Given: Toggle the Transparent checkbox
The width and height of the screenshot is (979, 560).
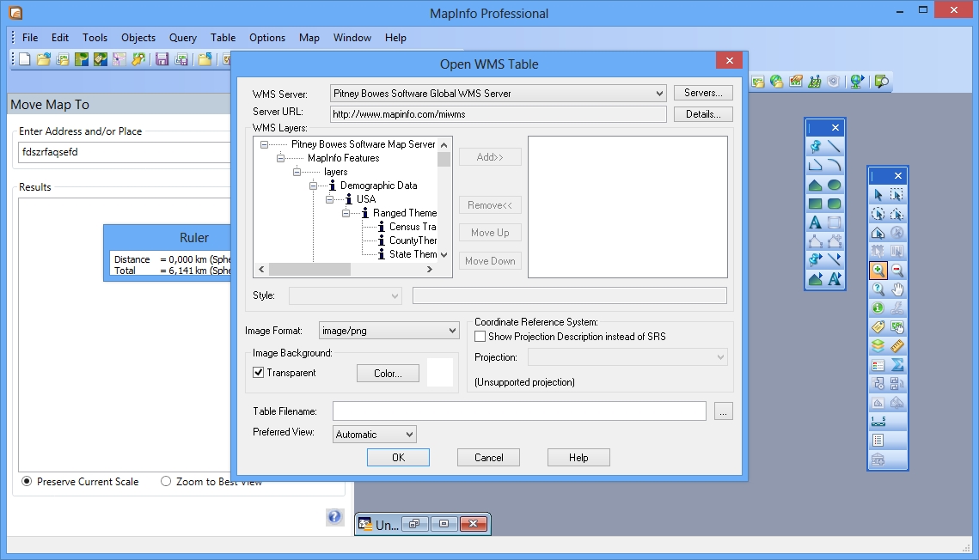Looking at the screenshot, I should 258,372.
